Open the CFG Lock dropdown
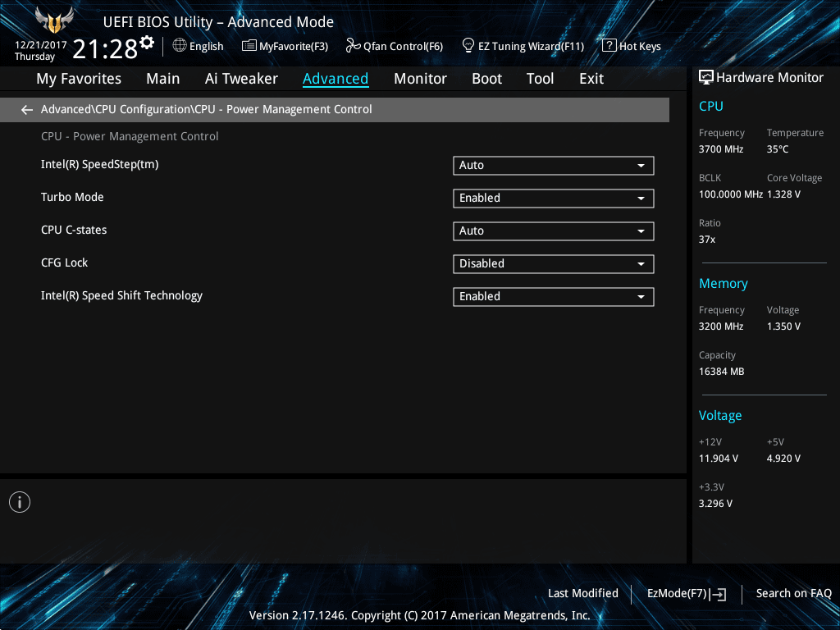The image size is (840, 630). pyautogui.click(x=554, y=263)
